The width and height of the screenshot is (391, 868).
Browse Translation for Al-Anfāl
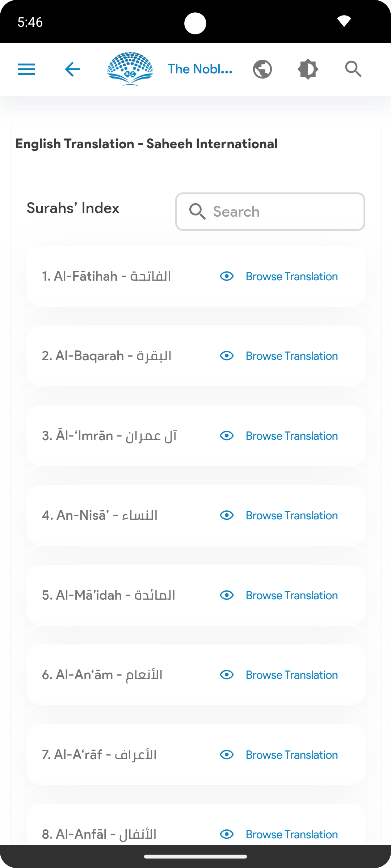click(x=291, y=834)
